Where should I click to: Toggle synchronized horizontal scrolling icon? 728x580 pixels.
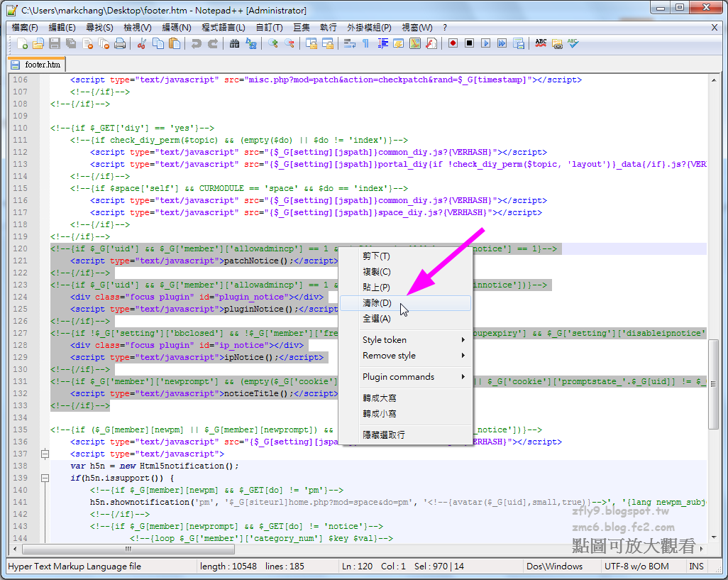328,43
